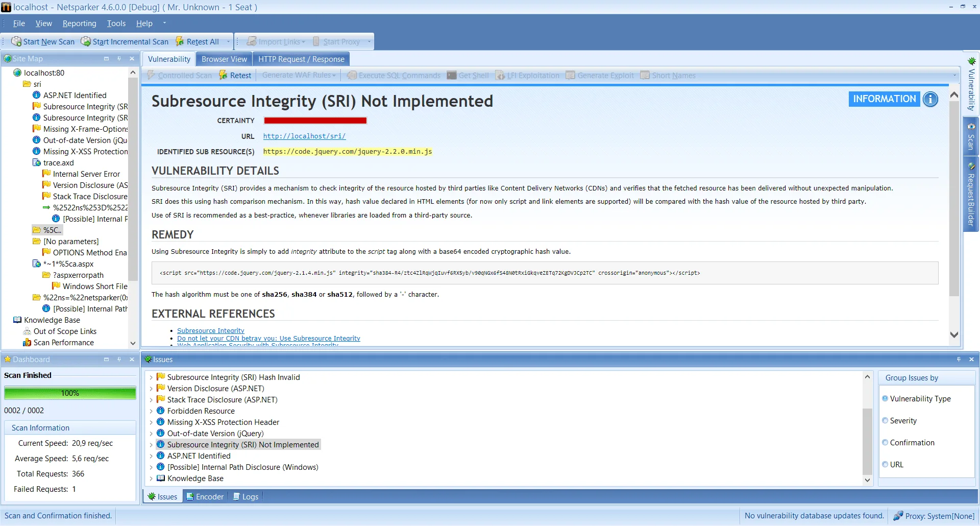
Task: Pin the Site Map panel
Action: [x=119, y=59]
